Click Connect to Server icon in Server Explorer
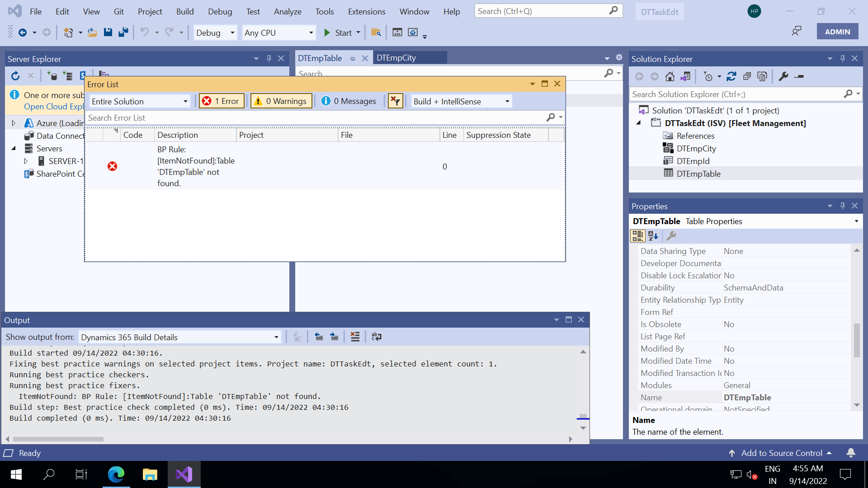Viewport: 868px width, 488px height. [68, 76]
